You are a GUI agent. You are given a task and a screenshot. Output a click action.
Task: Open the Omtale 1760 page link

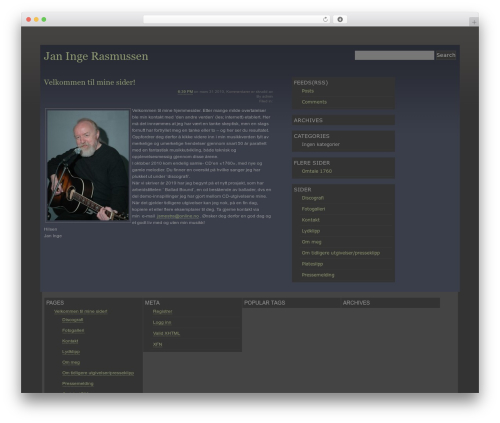317,171
